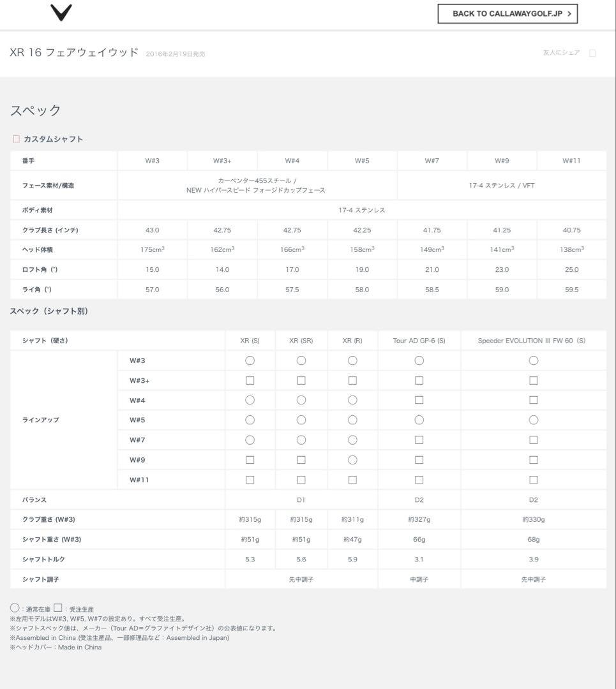The width and height of the screenshot is (616, 689).
Task: Click the Tour AD GP-6 (S) column header
Action: [419, 341]
